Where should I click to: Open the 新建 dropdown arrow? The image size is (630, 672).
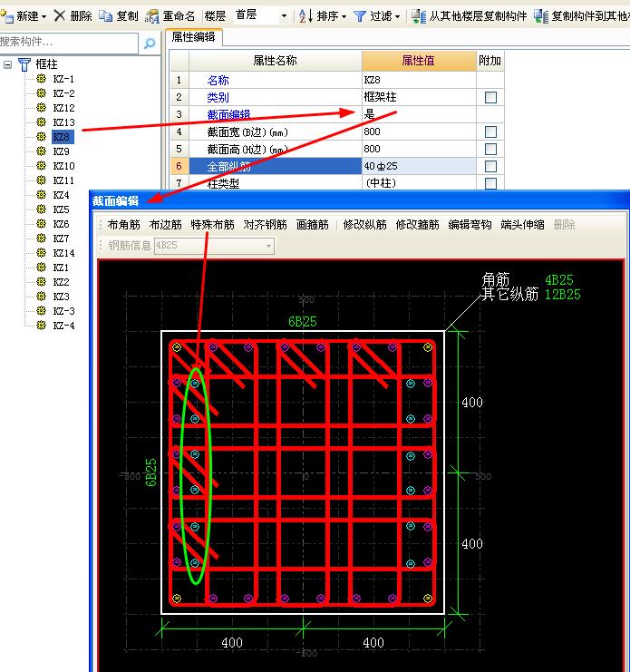[x=44, y=17]
